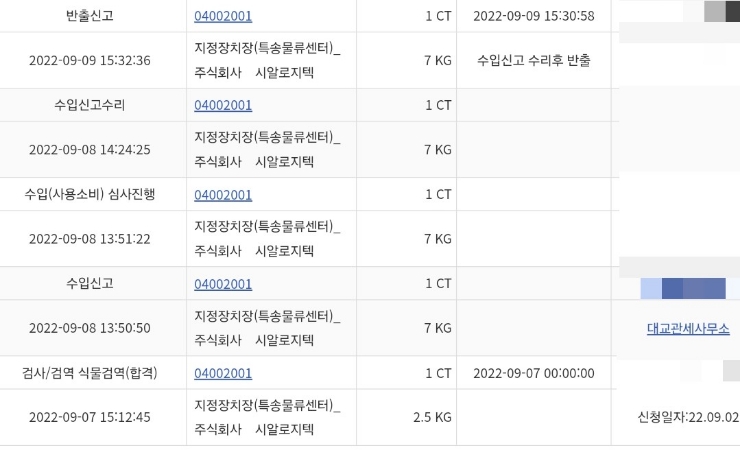
Task: Select the 반출신고 status cell
Action: pos(90,16)
